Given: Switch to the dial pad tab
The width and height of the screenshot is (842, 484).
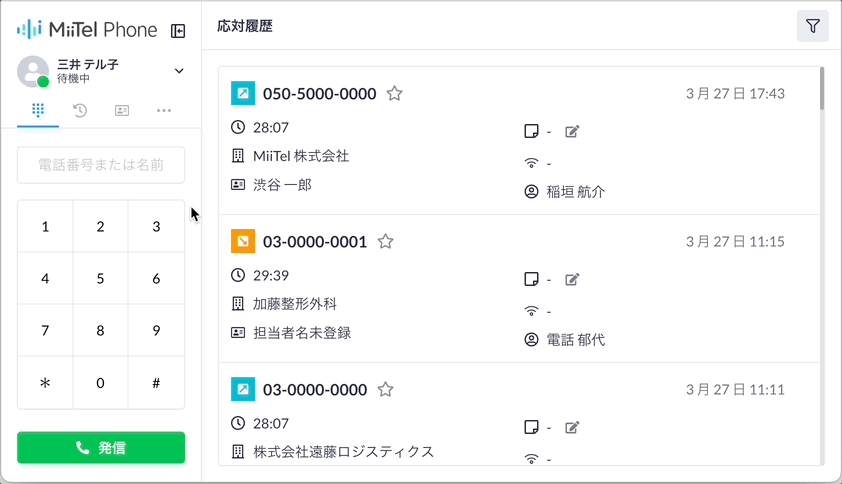Looking at the screenshot, I should tap(38, 111).
